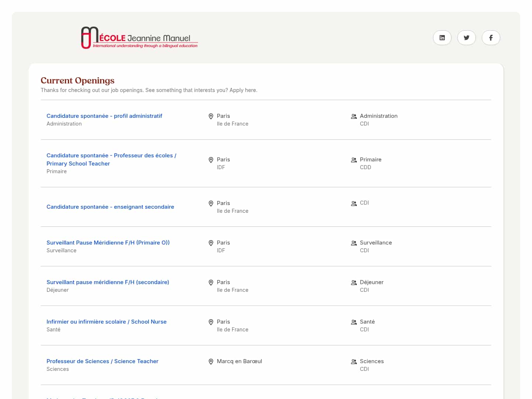
Task: Click department icon next to Santé
Action: tap(354, 322)
